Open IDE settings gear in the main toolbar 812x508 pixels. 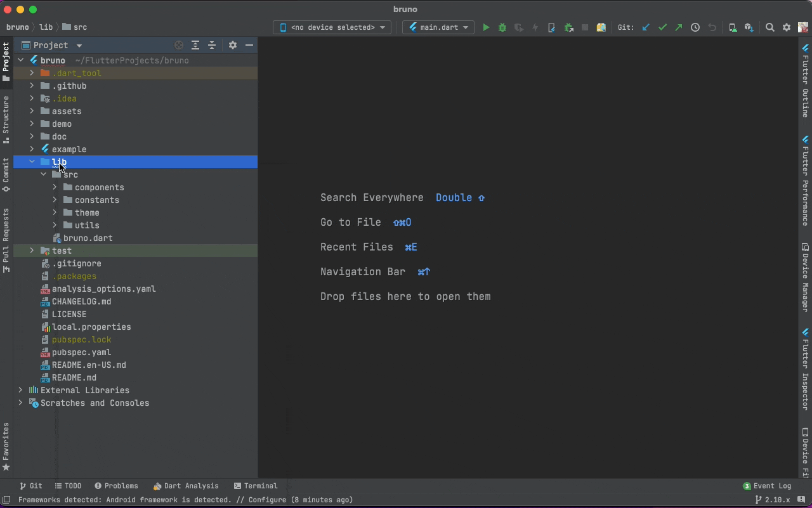(x=787, y=27)
